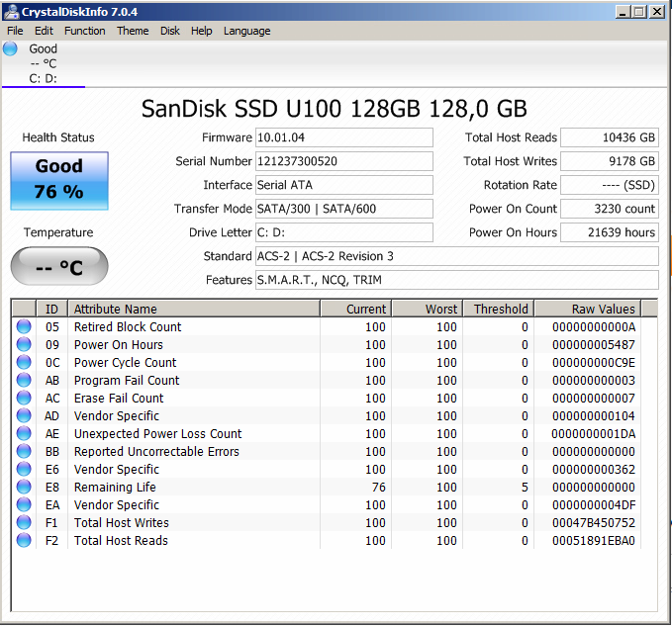Click the Rotation Rate ---- (SSD) box
The width and height of the screenshot is (672, 627).
(x=610, y=185)
